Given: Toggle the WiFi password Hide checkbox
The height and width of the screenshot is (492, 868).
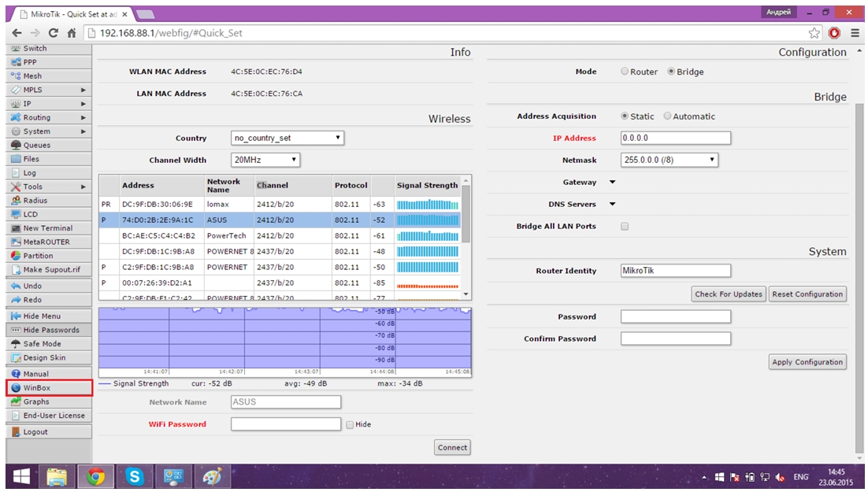Looking at the screenshot, I should click(350, 424).
